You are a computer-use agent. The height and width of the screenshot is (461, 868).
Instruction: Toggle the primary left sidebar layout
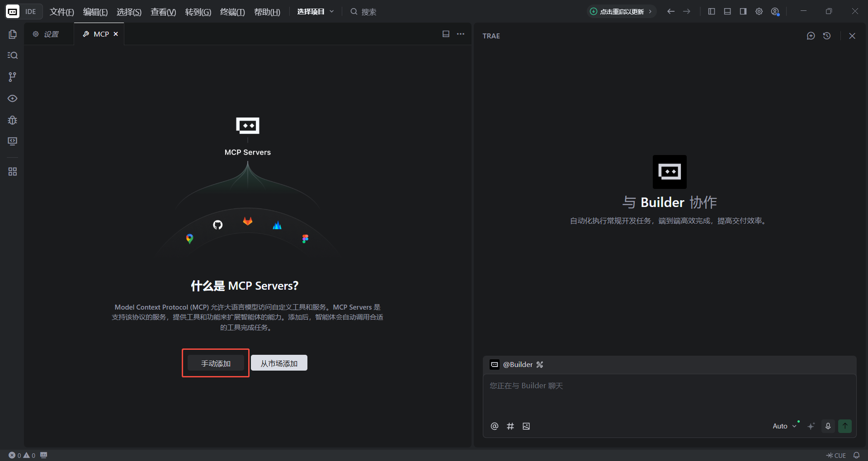pos(712,11)
